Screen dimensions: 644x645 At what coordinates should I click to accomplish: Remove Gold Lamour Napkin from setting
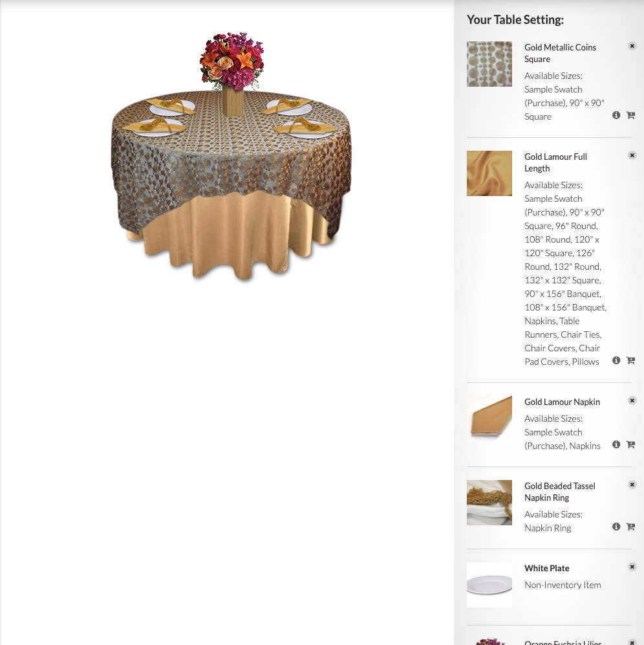pyautogui.click(x=632, y=400)
